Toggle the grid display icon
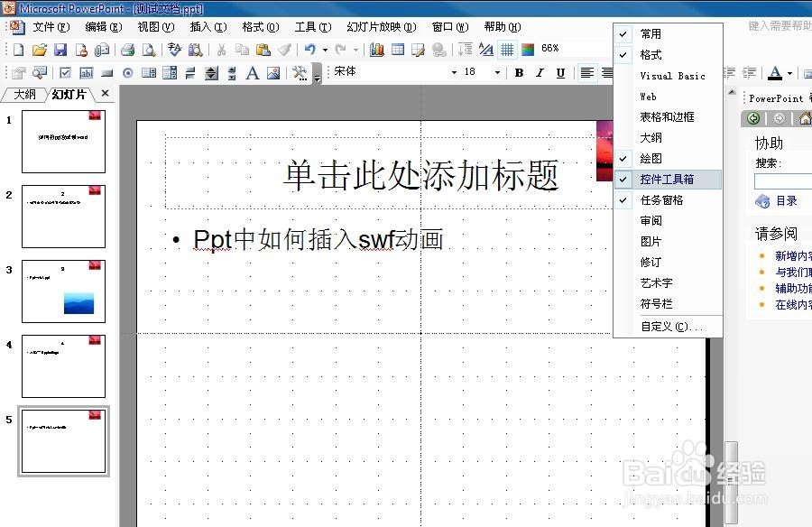The width and height of the screenshot is (812, 527). coord(507,50)
